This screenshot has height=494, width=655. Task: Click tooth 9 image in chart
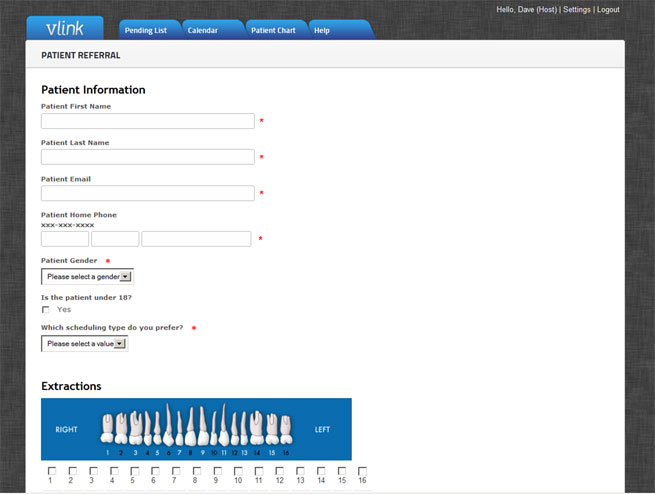(203, 426)
